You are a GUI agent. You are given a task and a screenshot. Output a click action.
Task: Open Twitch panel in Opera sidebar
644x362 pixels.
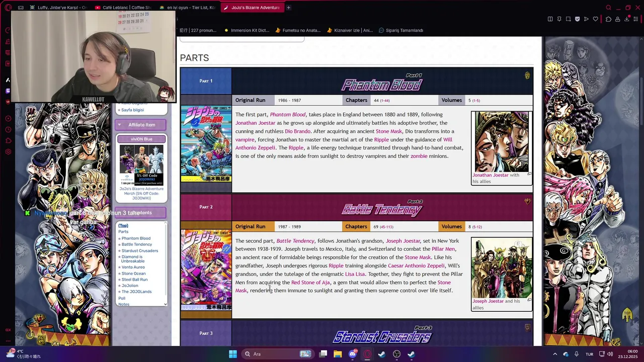(x=8, y=91)
